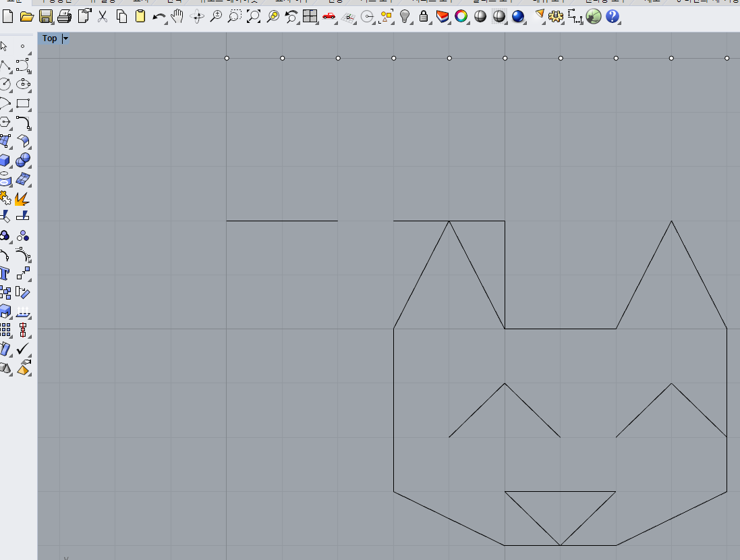Viewport: 740px width, 560px height.
Task: Set construction plane icon
Action: click(x=348, y=18)
